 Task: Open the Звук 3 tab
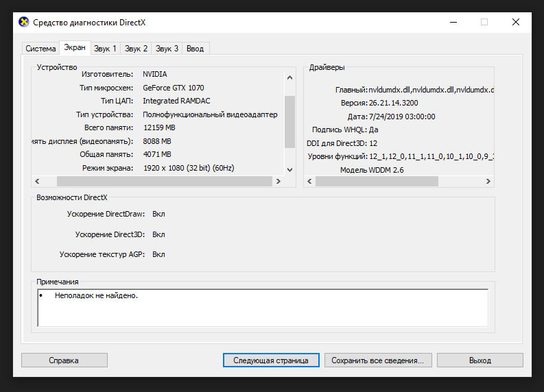[167, 49]
